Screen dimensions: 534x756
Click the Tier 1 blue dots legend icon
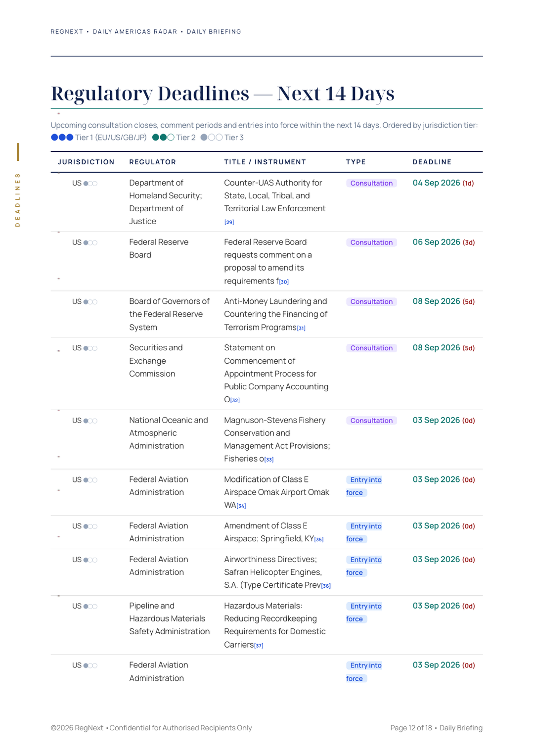point(62,138)
